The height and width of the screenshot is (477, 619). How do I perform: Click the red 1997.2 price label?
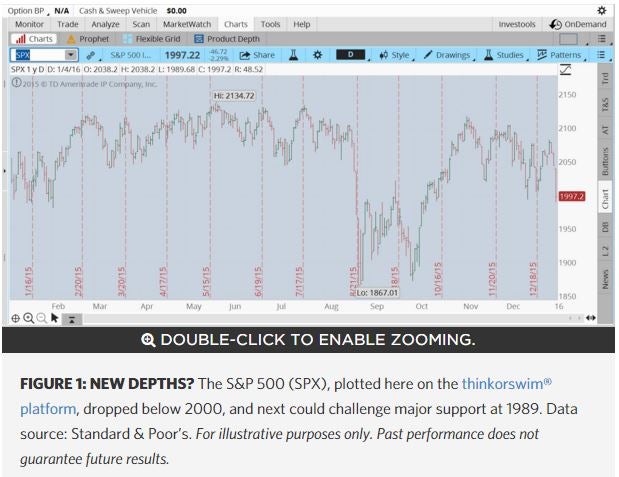click(x=572, y=196)
